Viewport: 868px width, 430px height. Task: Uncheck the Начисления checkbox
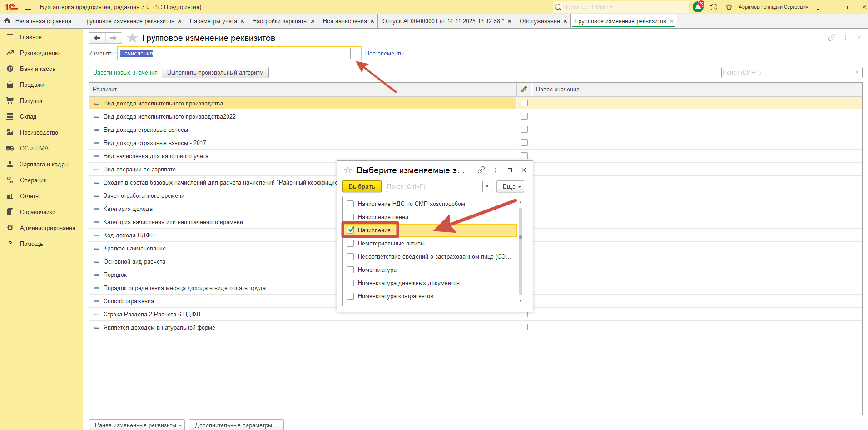pyautogui.click(x=351, y=230)
